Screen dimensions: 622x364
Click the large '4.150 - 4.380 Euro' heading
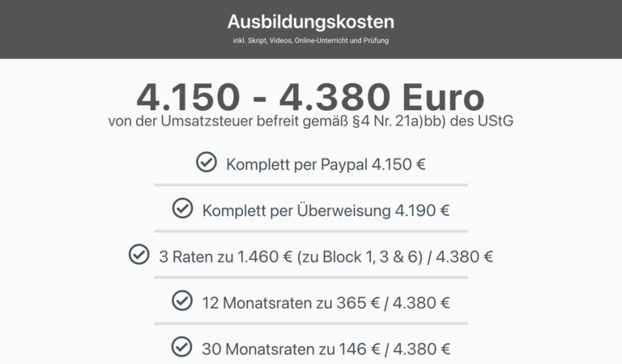pyautogui.click(x=311, y=99)
